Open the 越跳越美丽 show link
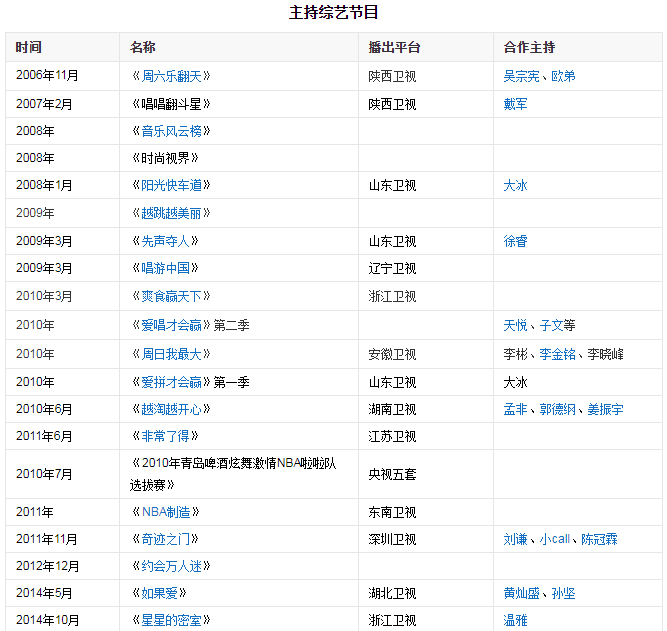Image resolution: width=667 pixels, height=631 pixels. tap(171, 214)
